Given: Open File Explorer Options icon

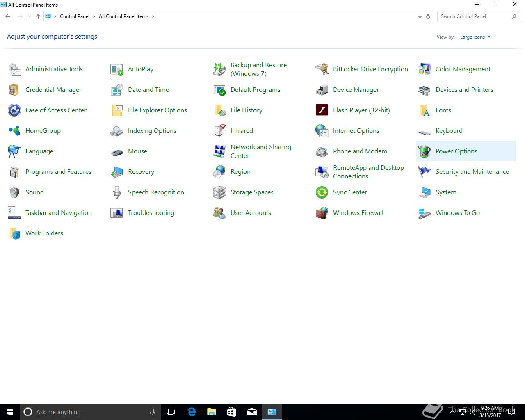Looking at the screenshot, I should click(117, 110).
